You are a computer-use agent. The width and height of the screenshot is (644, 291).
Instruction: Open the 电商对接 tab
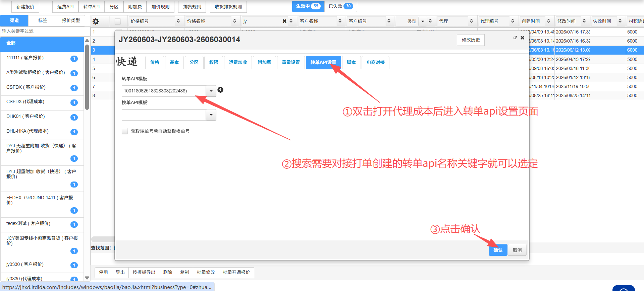pyautogui.click(x=376, y=62)
